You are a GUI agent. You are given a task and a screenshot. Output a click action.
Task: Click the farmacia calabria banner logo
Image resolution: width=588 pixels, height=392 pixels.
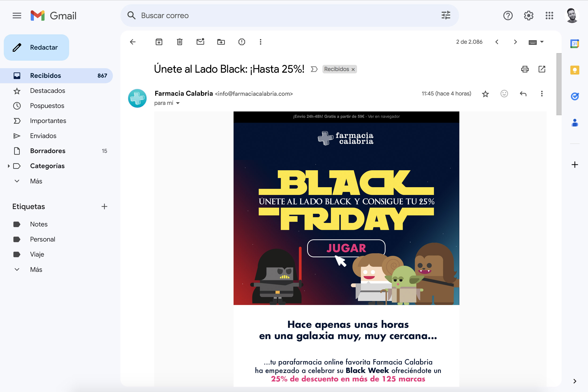346,138
